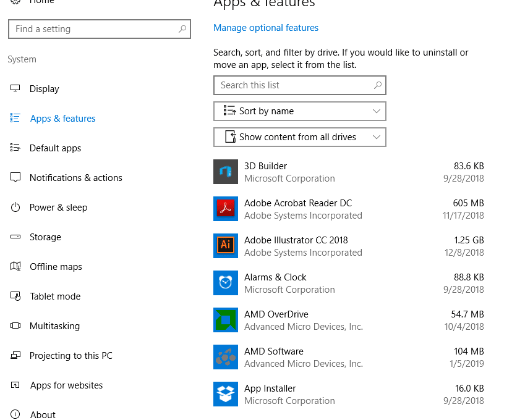Screen dimensions: 512x420
Task: Click the Alarms & Clock app icon
Action: tap(226, 283)
